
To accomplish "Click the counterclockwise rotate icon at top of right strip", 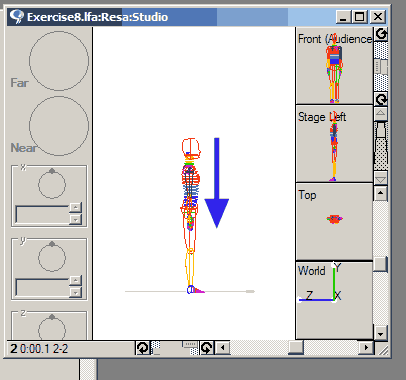I will pos(381,34).
